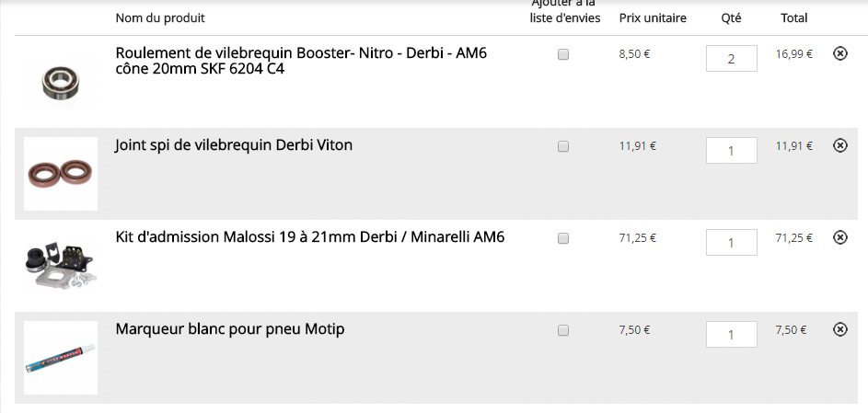Remove Joint spi de vilebrequin from cart

click(x=839, y=145)
